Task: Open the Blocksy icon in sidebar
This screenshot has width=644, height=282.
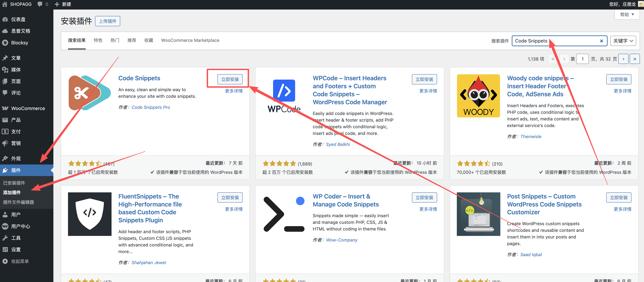Action: (x=5, y=43)
